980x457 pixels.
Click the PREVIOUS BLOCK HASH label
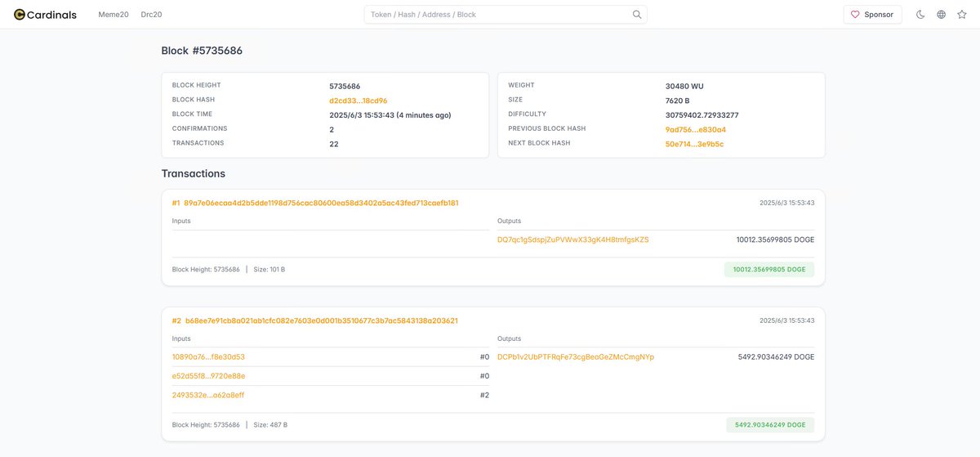coord(548,128)
